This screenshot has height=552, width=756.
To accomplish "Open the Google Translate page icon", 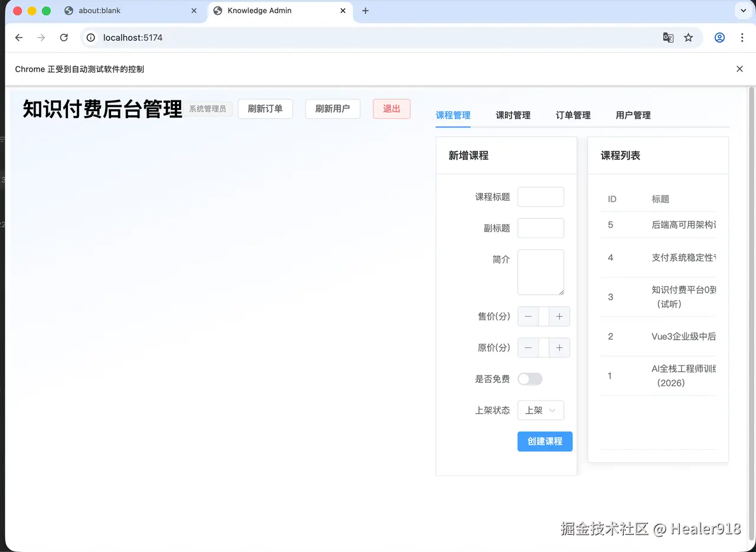I will 668,37.
